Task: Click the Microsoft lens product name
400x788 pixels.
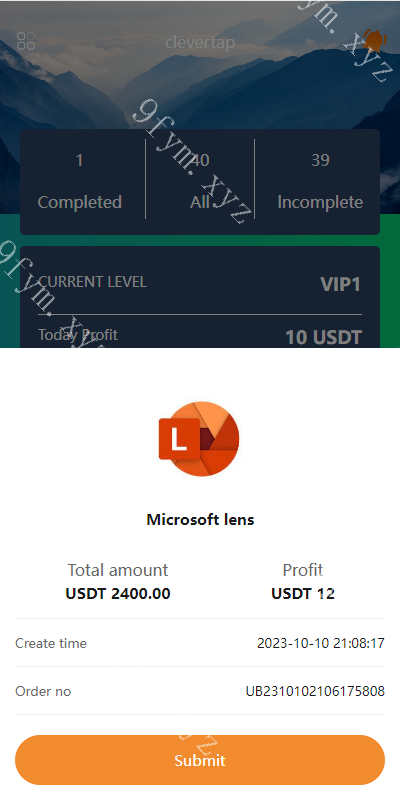Action: coord(200,520)
